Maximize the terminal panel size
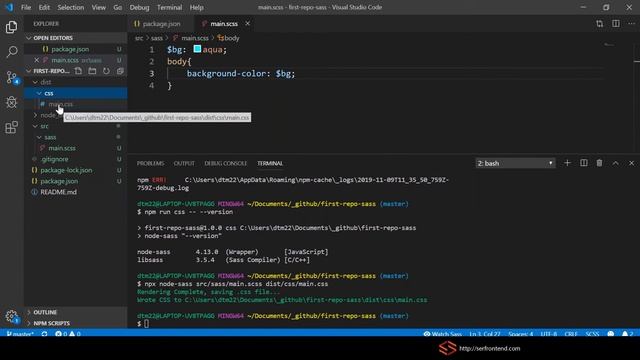 (616, 163)
